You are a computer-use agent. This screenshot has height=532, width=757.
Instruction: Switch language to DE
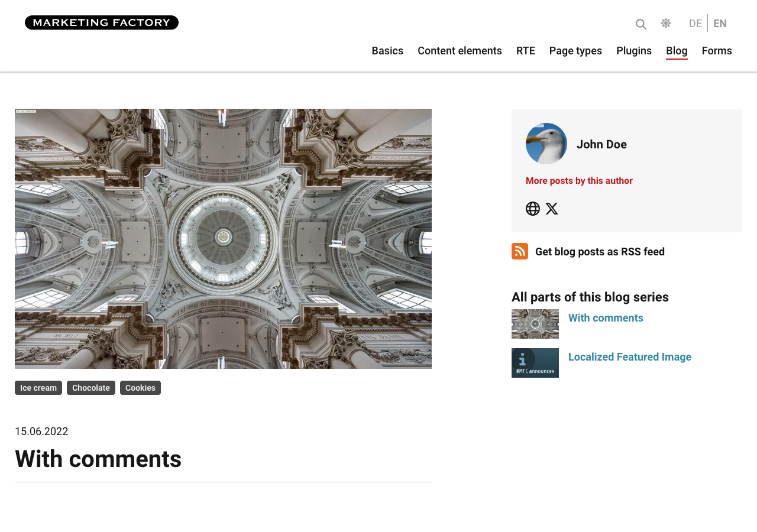click(x=695, y=24)
